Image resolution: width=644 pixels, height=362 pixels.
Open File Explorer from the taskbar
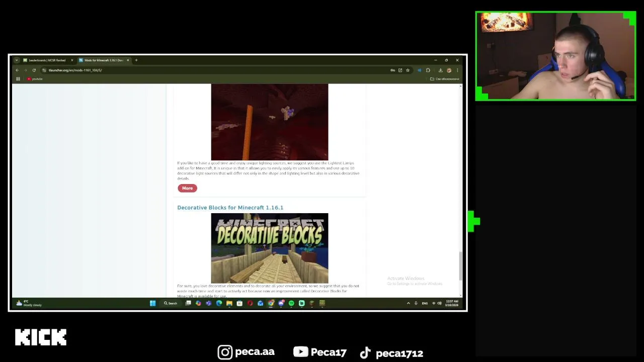tap(229, 303)
